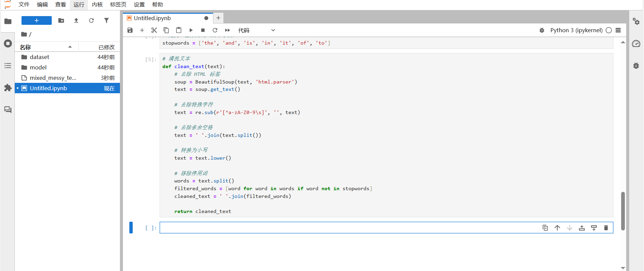Open the file browser sidebar tab
Viewport: 644px width, 271px height.
click(x=8, y=21)
